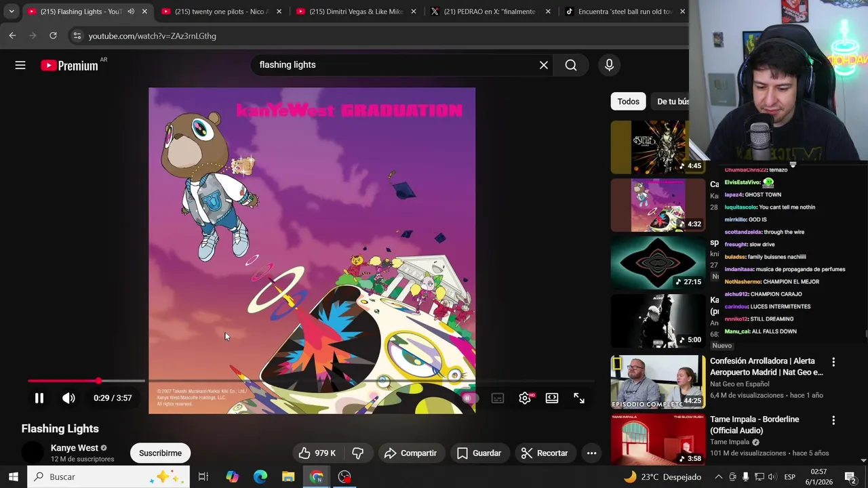Image resolution: width=868 pixels, height=488 pixels.
Task: Open the Windows Start menu
Action: click(x=14, y=477)
